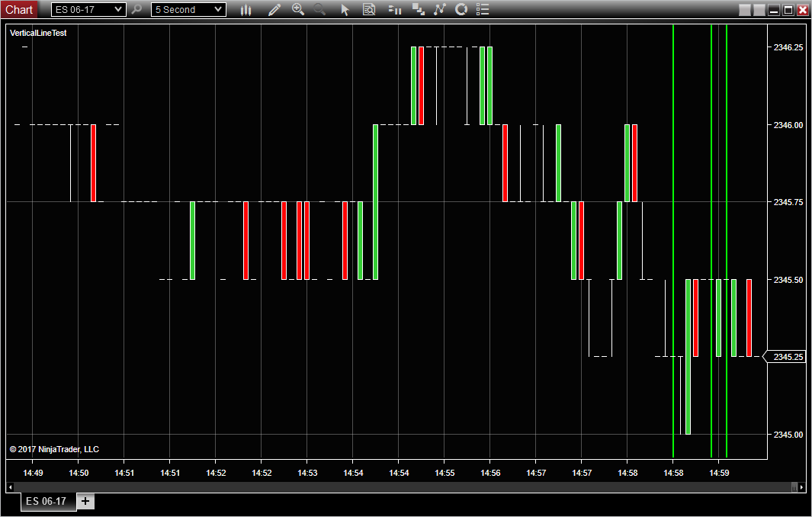Screen dimensions: 812x517
Task: Click the 2345.50 price axis label
Action: [788, 280]
